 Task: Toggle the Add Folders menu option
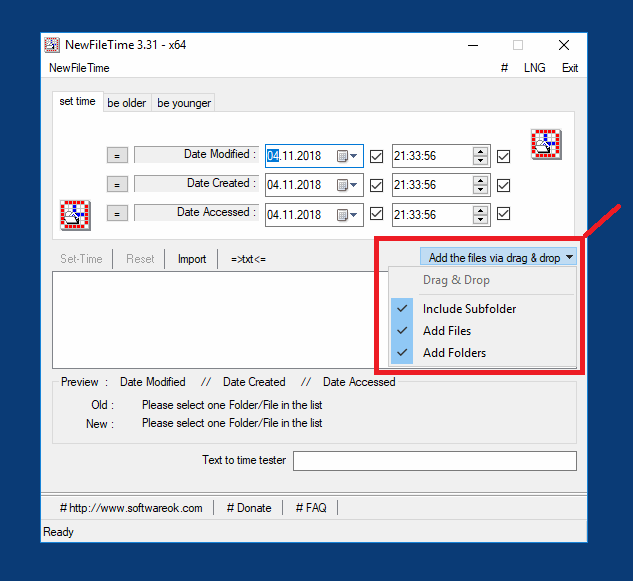[x=482, y=353]
